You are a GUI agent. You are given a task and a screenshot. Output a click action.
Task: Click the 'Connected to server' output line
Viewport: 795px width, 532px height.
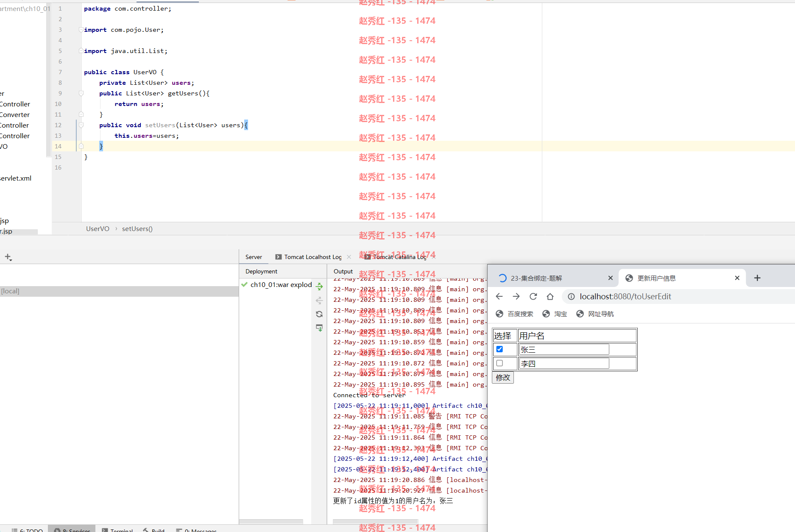tap(369, 395)
